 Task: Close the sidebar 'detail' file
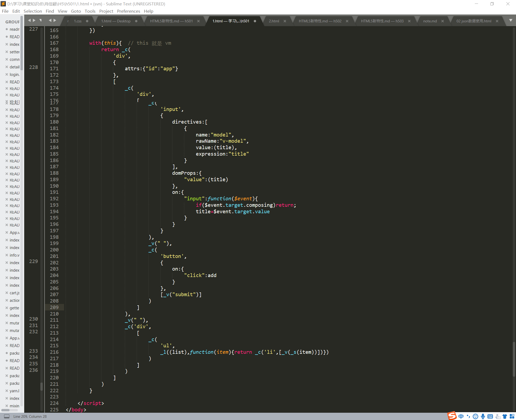[x=7, y=67]
